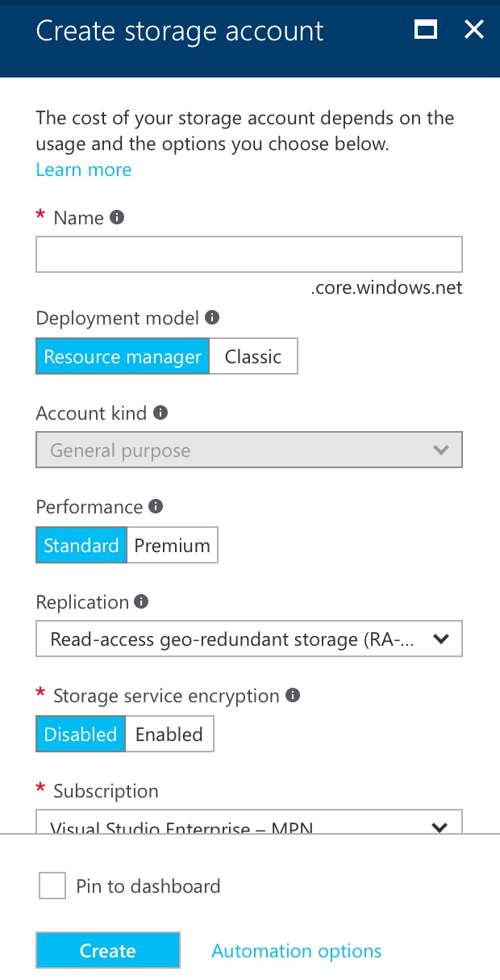Expand the Subscription dropdown
Image resolution: width=500 pixels, height=980 pixels.
coord(440,827)
